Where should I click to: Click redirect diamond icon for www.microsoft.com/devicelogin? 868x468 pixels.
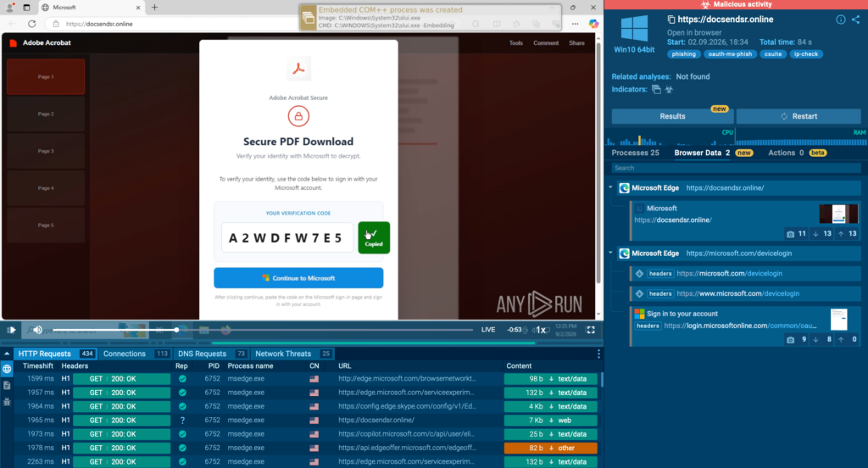[x=639, y=293]
